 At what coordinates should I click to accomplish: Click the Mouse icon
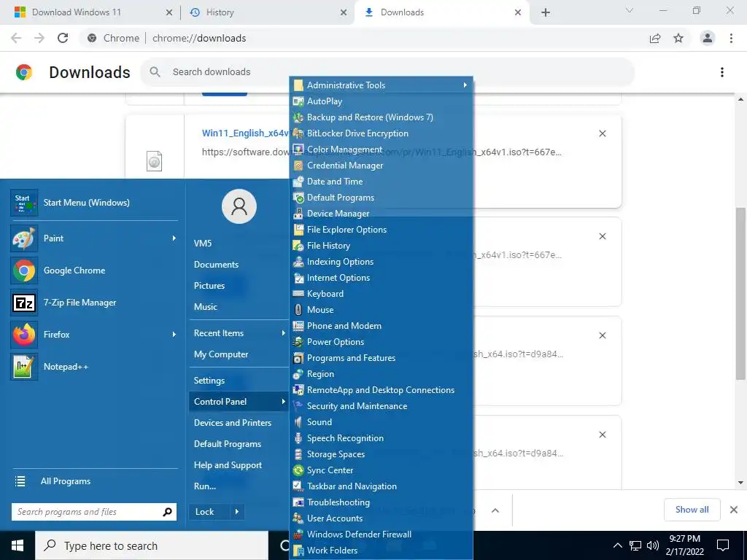298,310
